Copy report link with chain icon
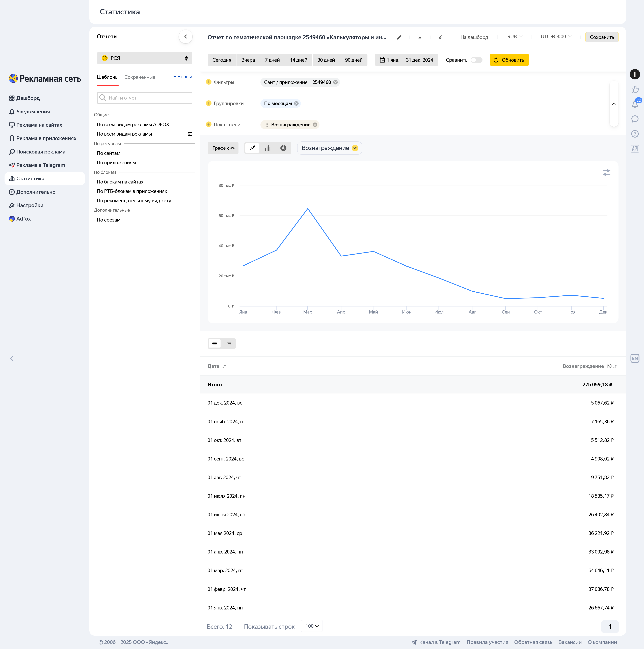644x649 pixels. point(440,37)
